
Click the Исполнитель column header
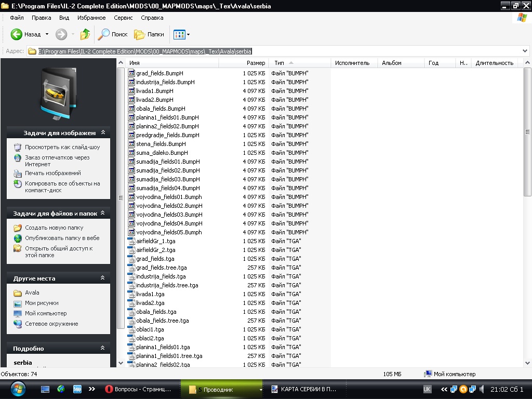click(x=354, y=63)
